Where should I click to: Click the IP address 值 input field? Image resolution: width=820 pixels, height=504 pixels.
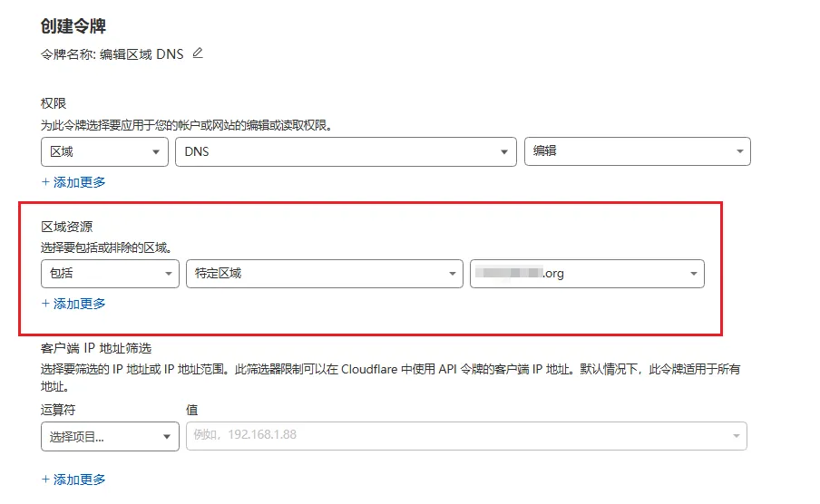(x=454, y=436)
